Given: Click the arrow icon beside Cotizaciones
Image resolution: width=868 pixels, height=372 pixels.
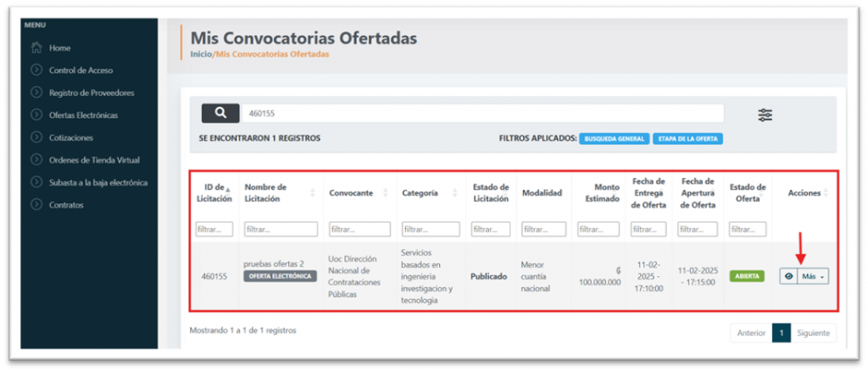Looking at the screenshot, I should coord(36,137).
